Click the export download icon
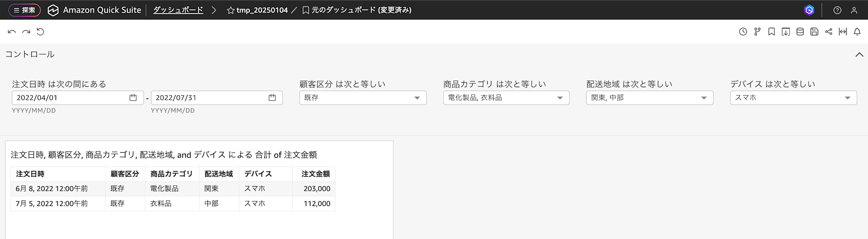The width and height of the screenshot is (868, 239). (x=786, y=32)
